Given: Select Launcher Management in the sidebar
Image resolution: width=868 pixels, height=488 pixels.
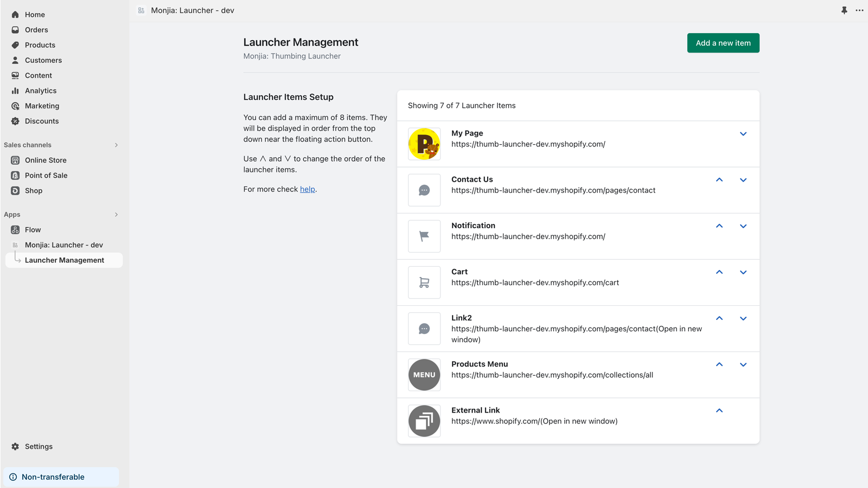Looking at the screenshot, I should (x=65, y=260).
